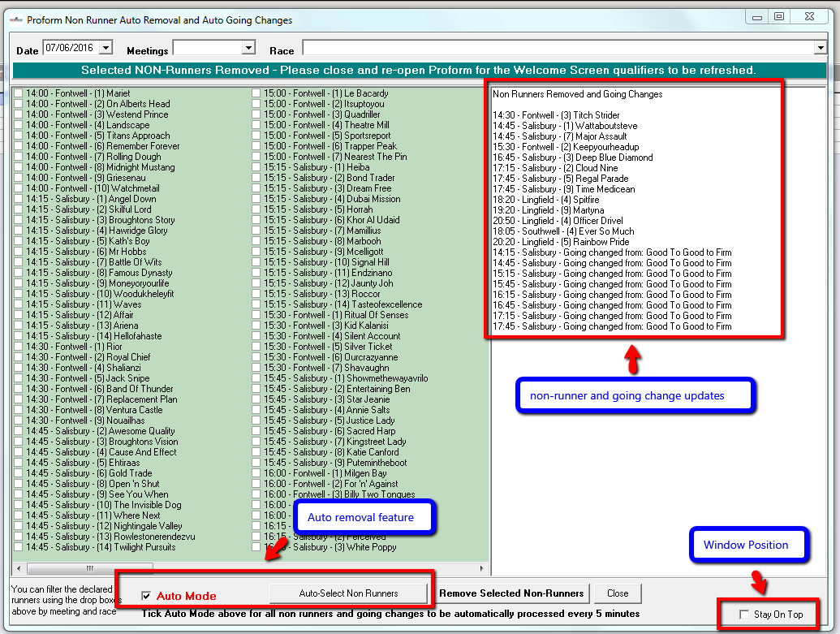
Task: Click 14:15 Salisbury (7) Battle Of Wits entry
Action: [94, 262]
